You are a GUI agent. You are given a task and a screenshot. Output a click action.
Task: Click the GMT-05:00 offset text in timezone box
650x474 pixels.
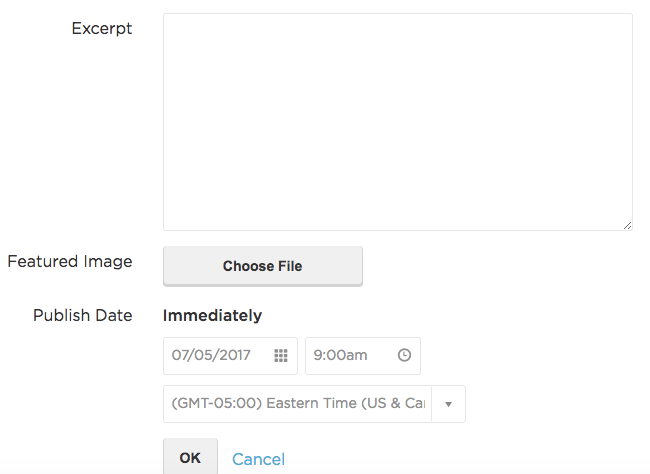point(217,403)
